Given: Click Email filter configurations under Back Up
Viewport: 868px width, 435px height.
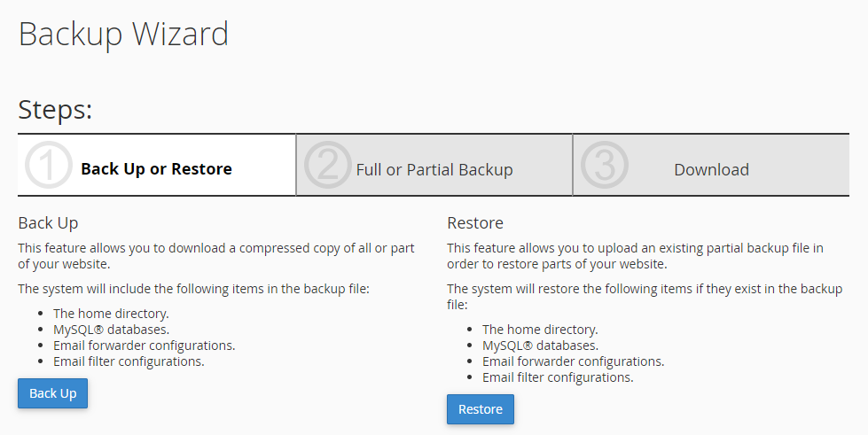Looking at the screenshot, I should tap(129, 361).
